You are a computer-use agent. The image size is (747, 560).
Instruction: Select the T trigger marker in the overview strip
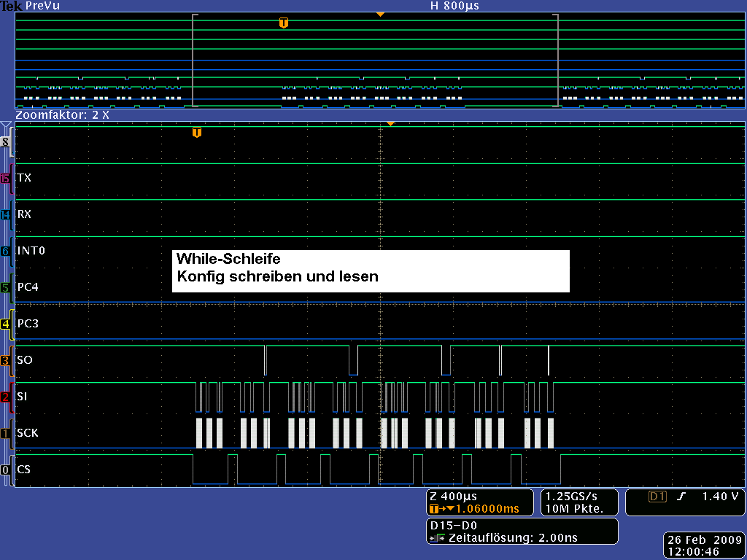(284, 23)
